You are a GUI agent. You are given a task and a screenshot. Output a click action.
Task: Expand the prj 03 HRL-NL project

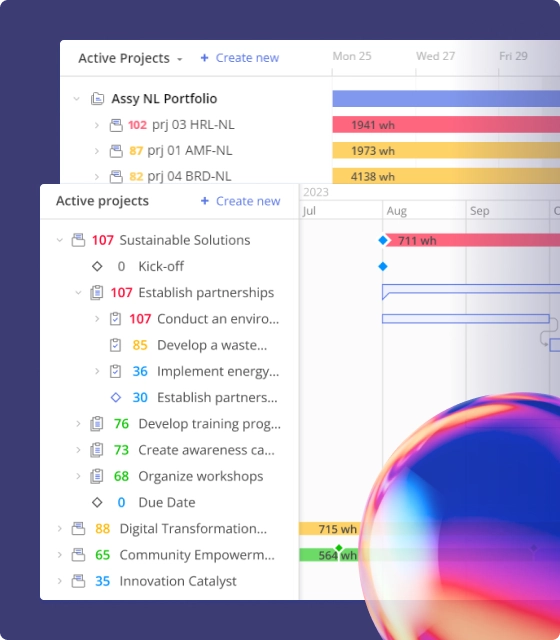click(97, 125)
